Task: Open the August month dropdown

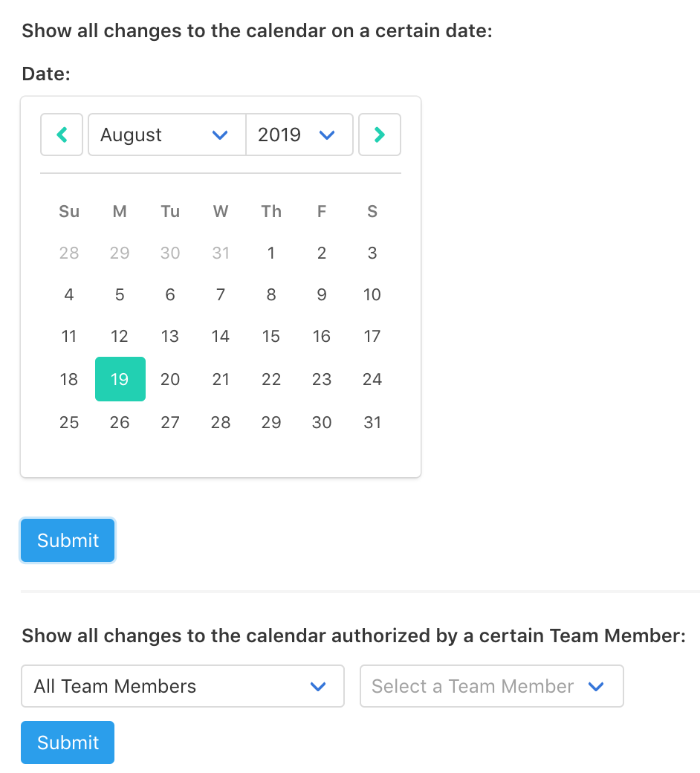Action: pos(166,135)
